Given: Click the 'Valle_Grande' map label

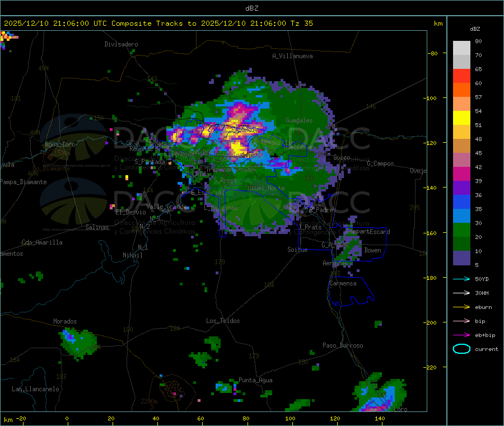Looking at the screenshot, I should tap(166, 206).
